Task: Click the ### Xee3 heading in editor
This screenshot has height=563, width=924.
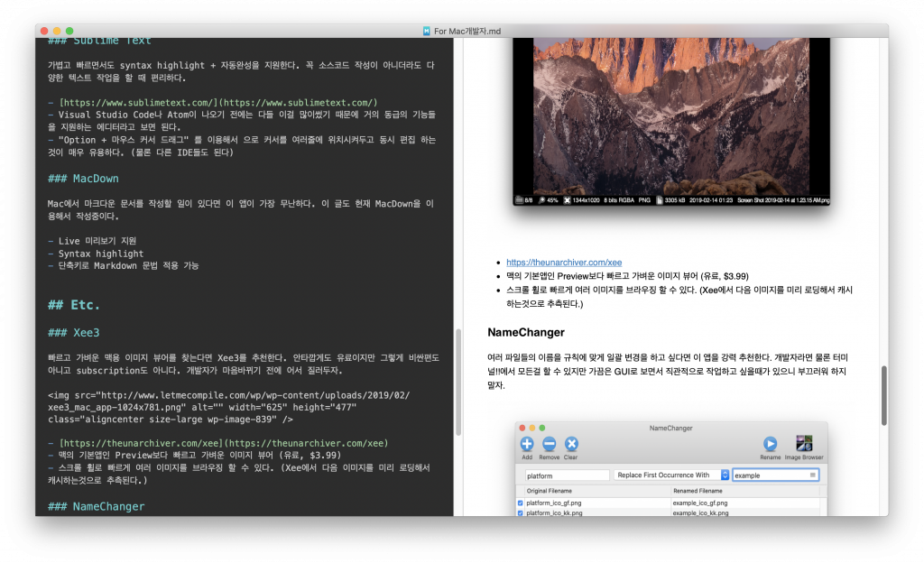Action: click(74, 333)
